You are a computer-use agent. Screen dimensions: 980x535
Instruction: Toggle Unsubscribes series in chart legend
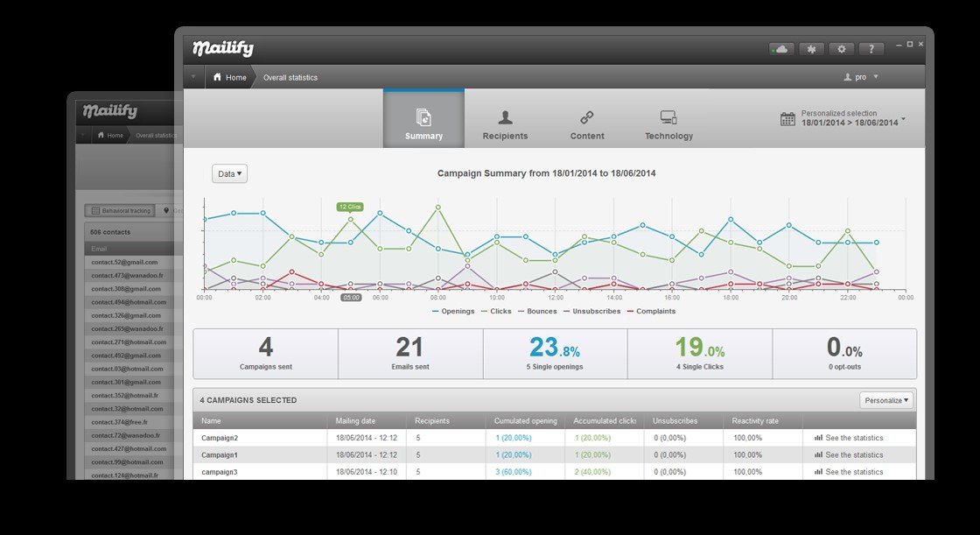[x=591, y=311]
